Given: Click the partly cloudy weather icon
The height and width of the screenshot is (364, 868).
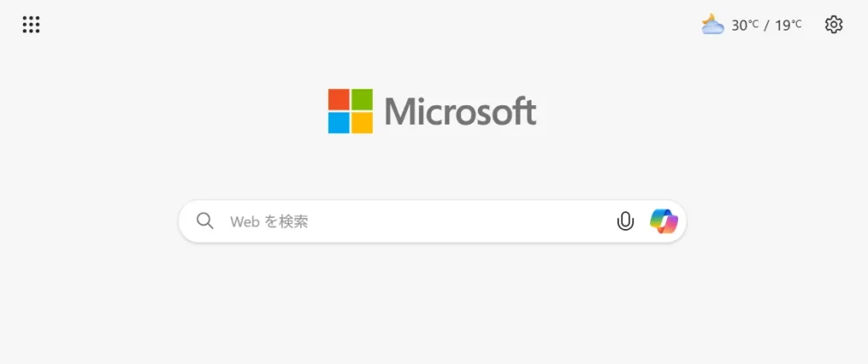Looking at the screenshot, I should coord(712,25).
